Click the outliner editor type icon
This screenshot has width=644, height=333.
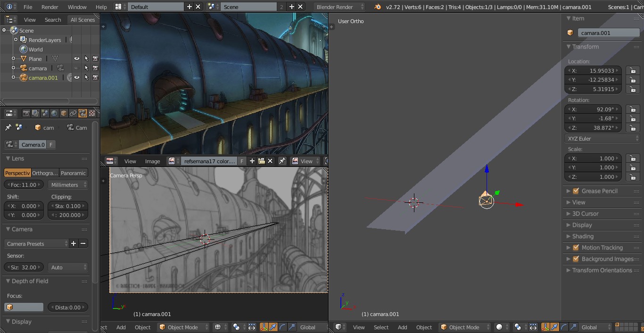(x=11, y=19)
